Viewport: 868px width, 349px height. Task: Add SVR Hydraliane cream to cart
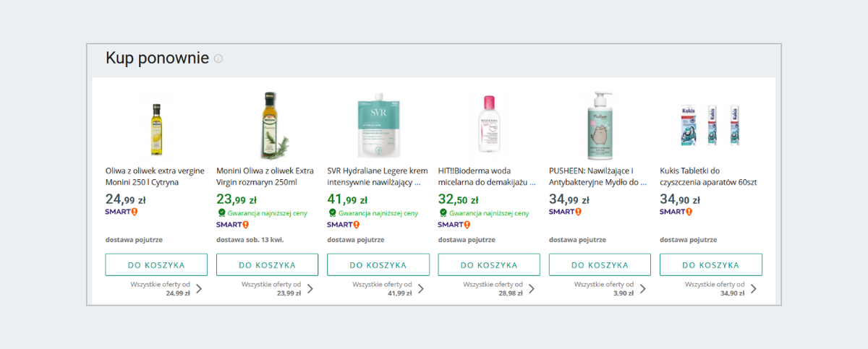[378, 265]
